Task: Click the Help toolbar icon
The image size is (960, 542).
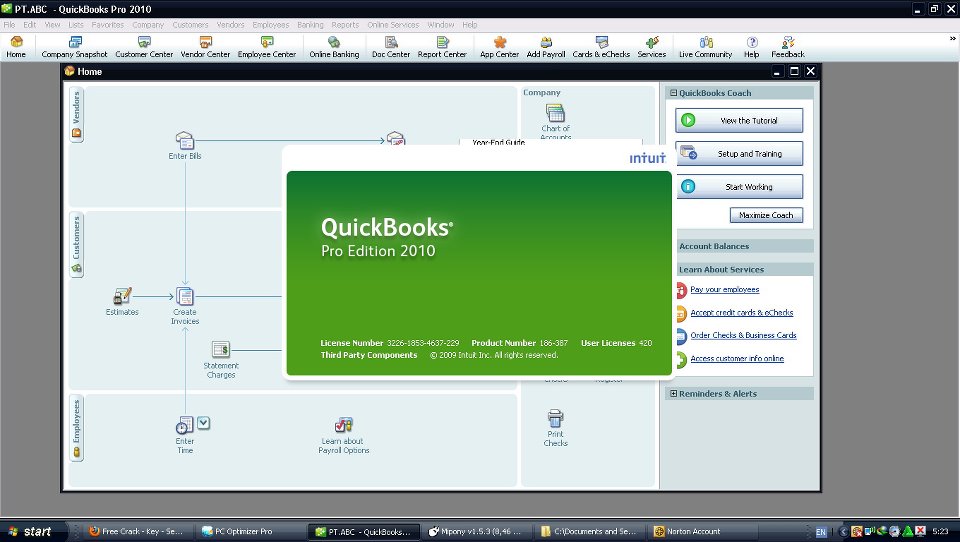Action: click(x=751, y=47)
